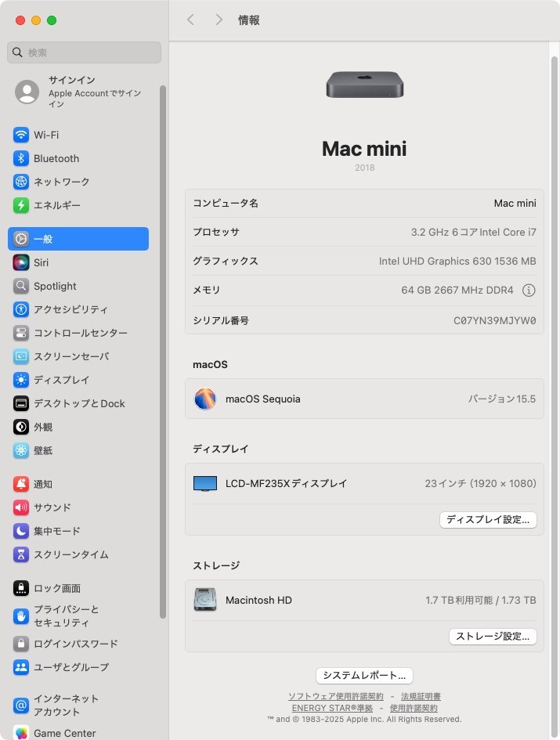Select the エネルギー lightning icon
The height and width of the screenshot is (740, 560).
tap(21, 205)
